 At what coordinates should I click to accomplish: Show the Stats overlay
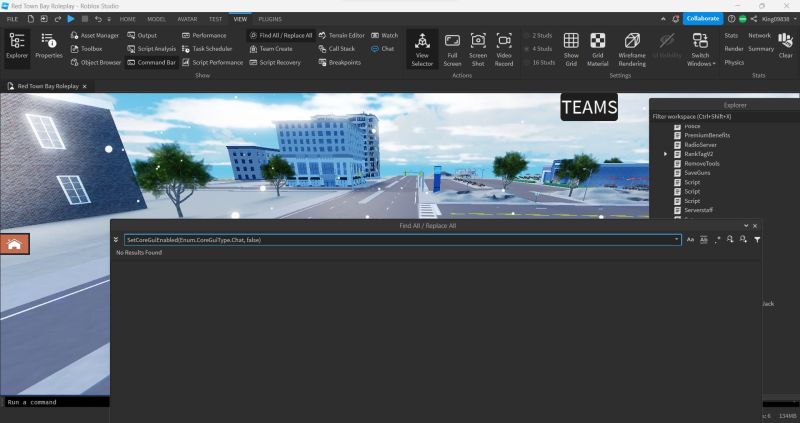(x=731, y=36)
